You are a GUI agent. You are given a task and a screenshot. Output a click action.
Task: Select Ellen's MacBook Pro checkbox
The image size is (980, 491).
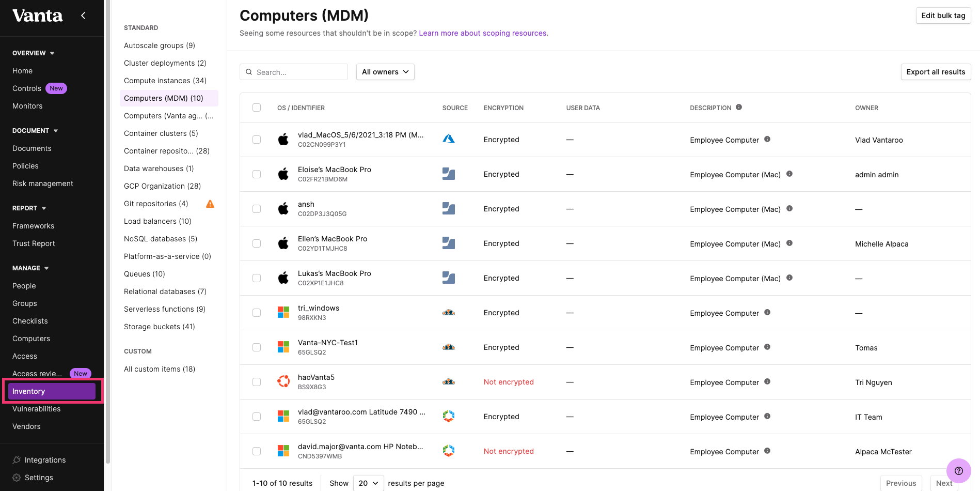[x=257, y=243]
